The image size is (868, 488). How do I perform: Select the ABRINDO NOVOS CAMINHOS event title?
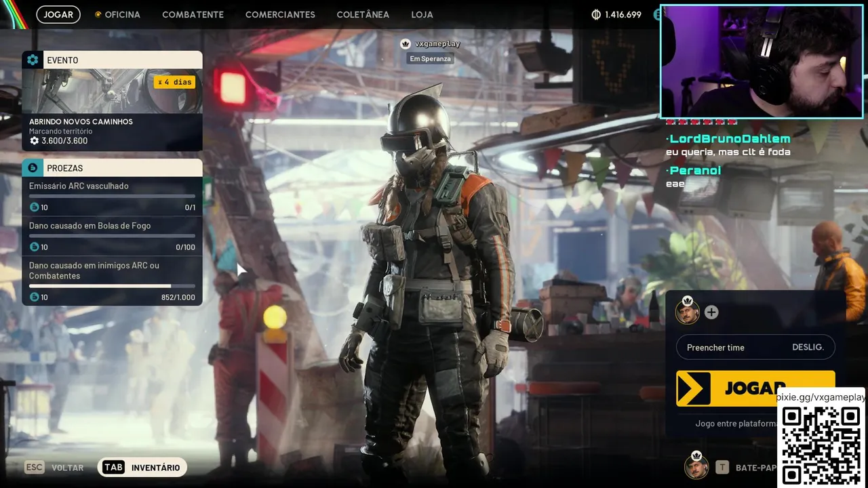pyautogui.click(x=81, y=121)
